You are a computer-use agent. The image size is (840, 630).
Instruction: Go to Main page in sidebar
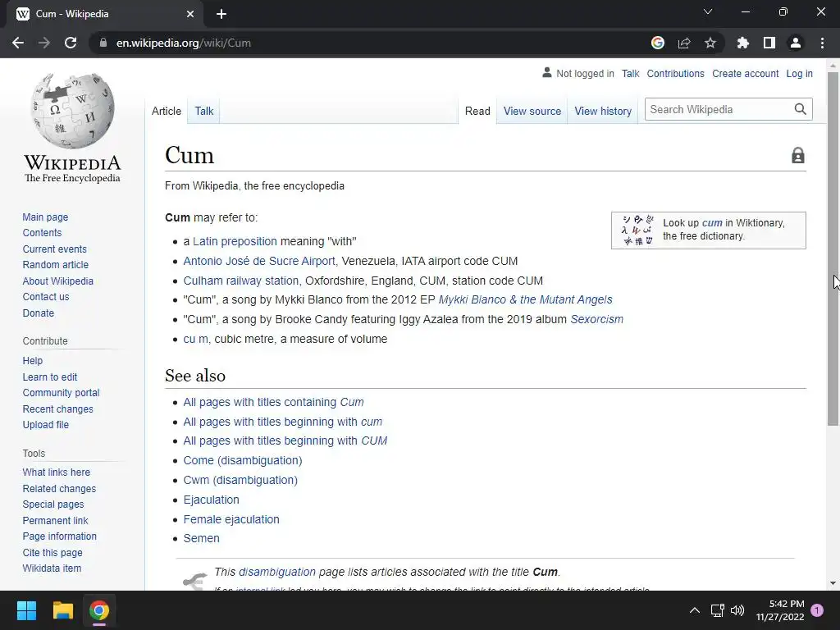[46, 217]
